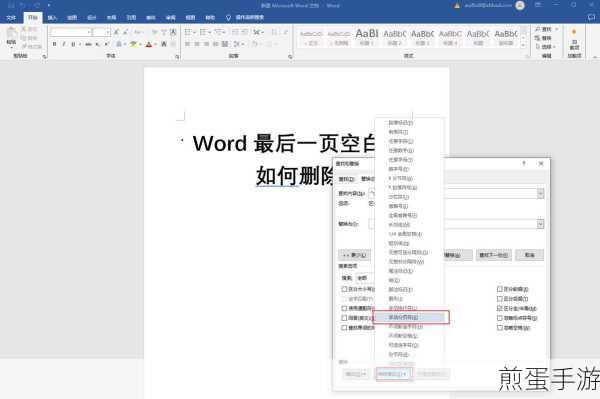Toggle Italic formatting in the ribbon
The image size is (600, 399).
tap(64, 44)
